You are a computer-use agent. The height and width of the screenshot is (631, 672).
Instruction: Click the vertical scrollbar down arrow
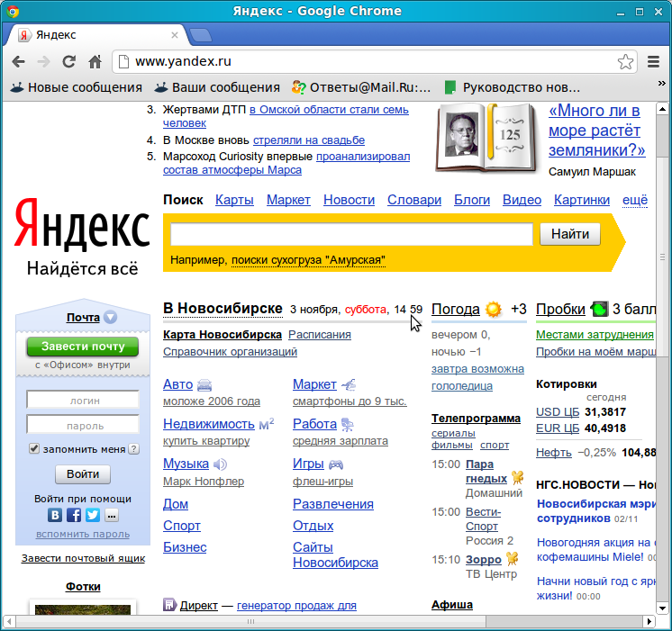point(662,608)
